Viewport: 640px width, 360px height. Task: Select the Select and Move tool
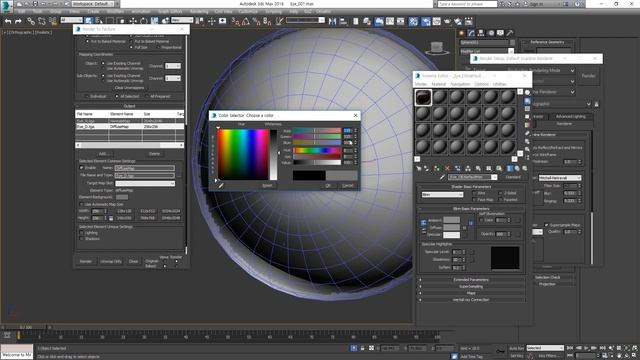click(133, 21)
